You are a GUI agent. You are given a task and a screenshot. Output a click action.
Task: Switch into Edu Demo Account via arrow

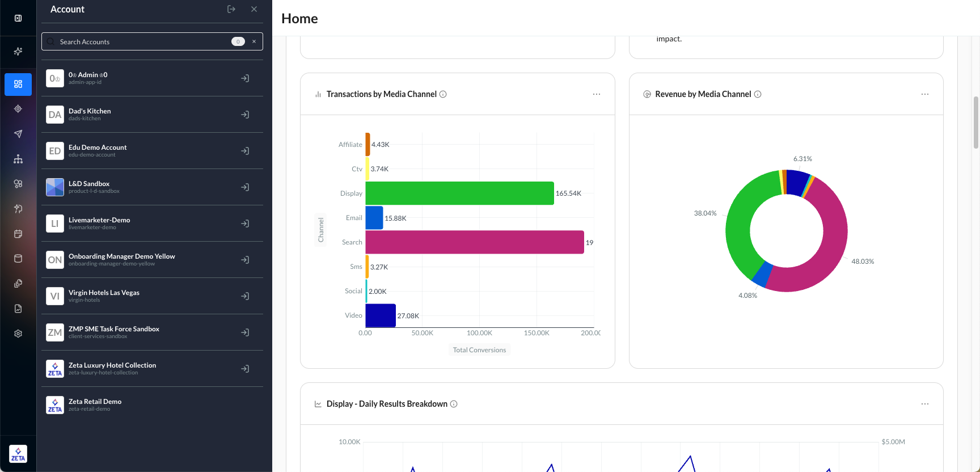pos(245,151)
